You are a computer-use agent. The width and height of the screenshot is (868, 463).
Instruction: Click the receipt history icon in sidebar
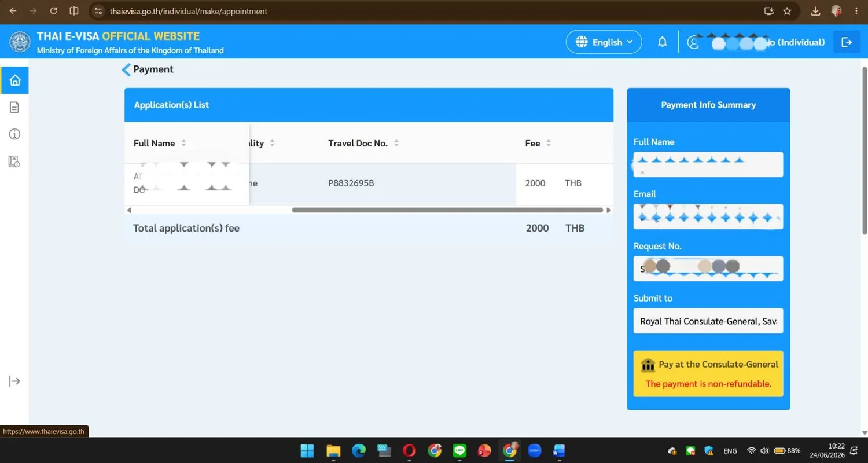[x=14, y=161]
